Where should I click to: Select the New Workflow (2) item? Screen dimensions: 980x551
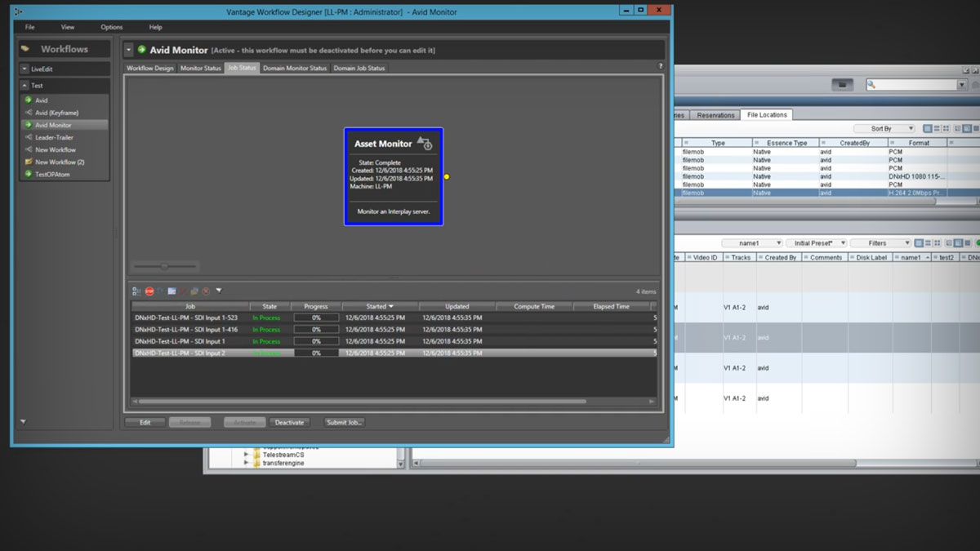[64, 162]
